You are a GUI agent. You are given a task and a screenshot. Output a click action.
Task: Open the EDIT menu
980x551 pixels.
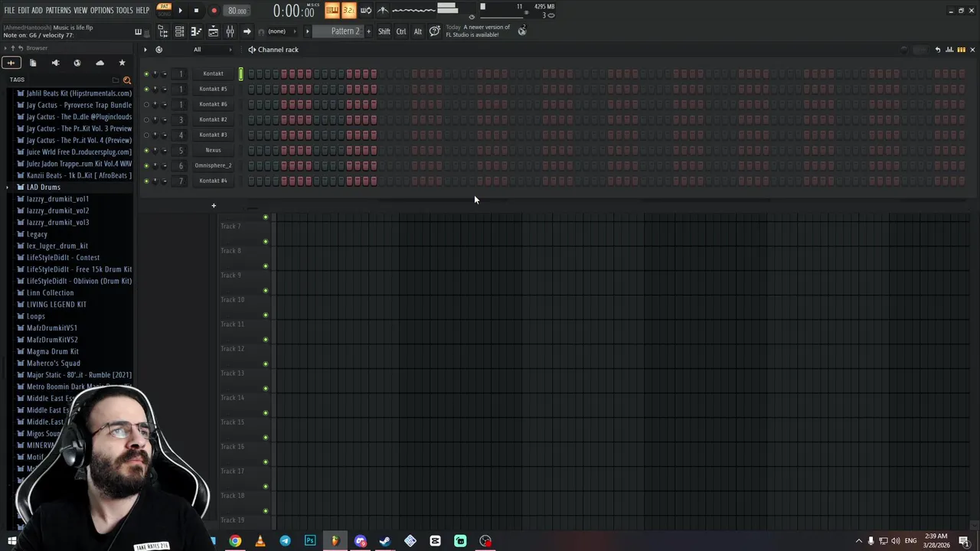point(24,10)
